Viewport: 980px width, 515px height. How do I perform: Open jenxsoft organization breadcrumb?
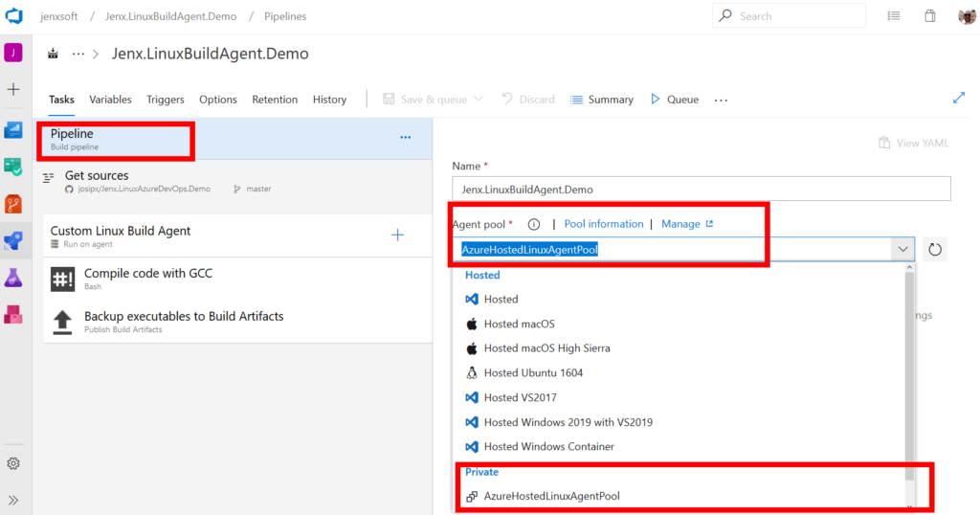[59, 16]
